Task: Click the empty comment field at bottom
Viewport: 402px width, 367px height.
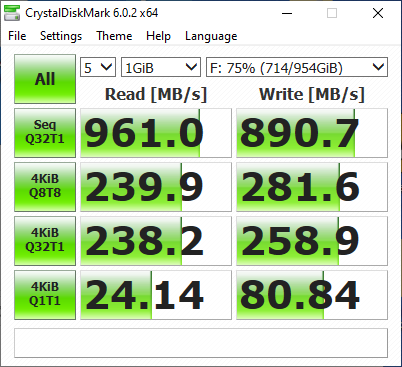Action: pyautogui.click(x=201, y=343)
